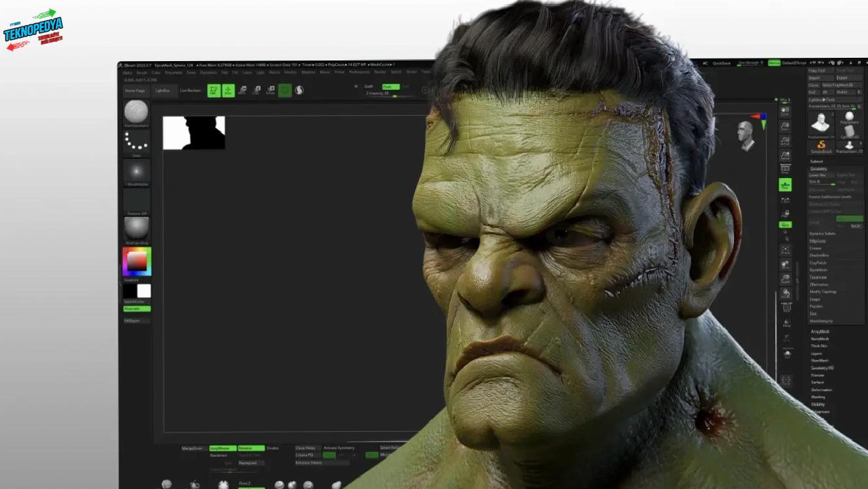Toggle the Floor grid button
The width and height of the screenshot is (868, 489).
pyautogui.click(x=785, y=185)
